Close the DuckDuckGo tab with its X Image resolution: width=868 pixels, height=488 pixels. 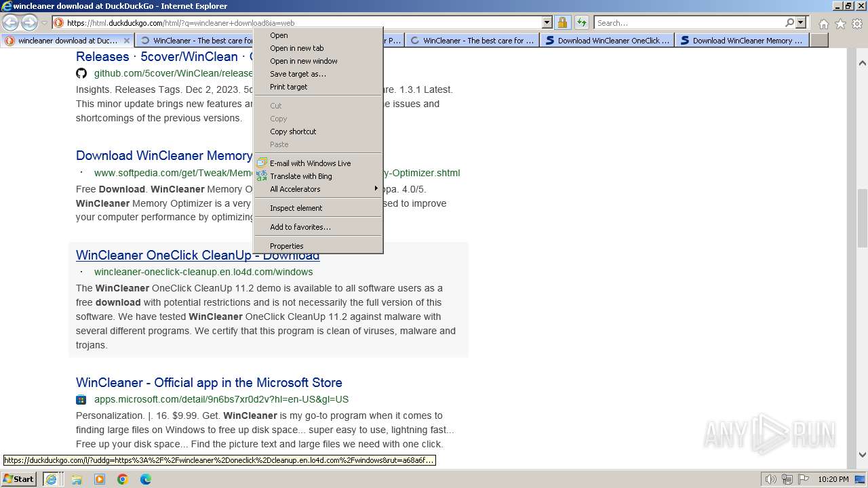pos(126,41)
